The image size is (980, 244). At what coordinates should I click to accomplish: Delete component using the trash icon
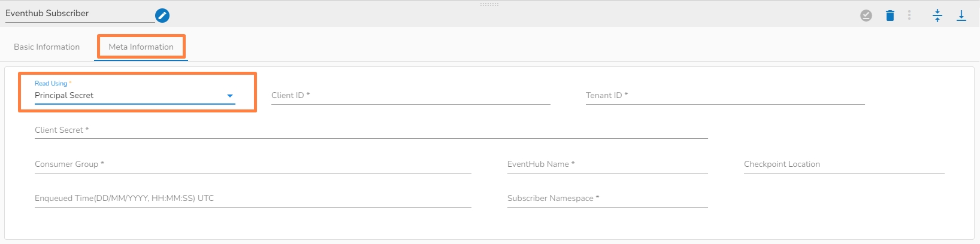click(890, 16)
